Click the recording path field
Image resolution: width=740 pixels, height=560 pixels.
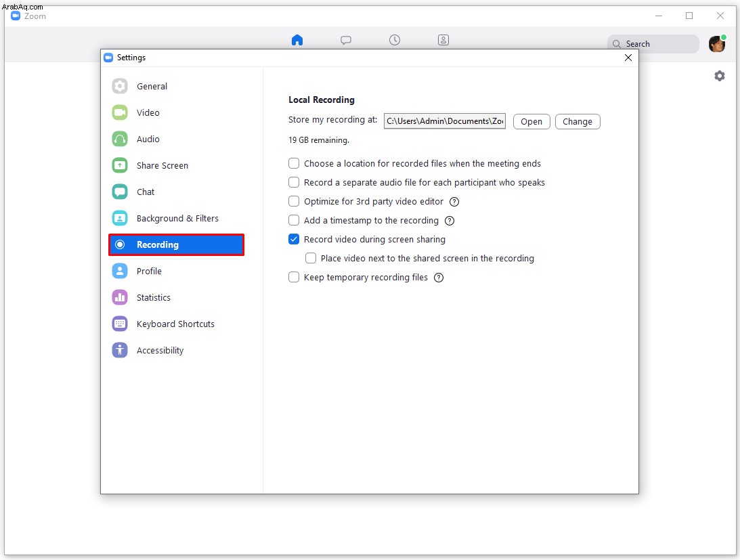(x=445, y=121)
